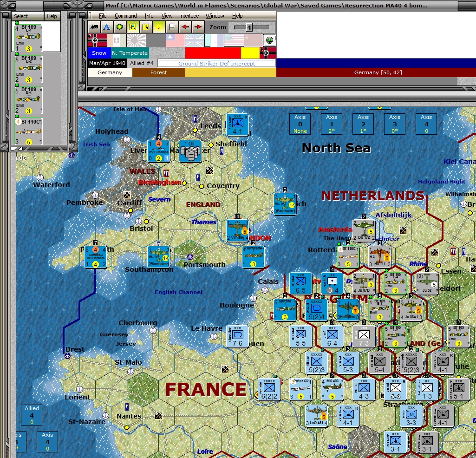The height and width of the screenshot is (458, 476).
Task: Click the blue Snow weather box
Action: click(99, 53)
